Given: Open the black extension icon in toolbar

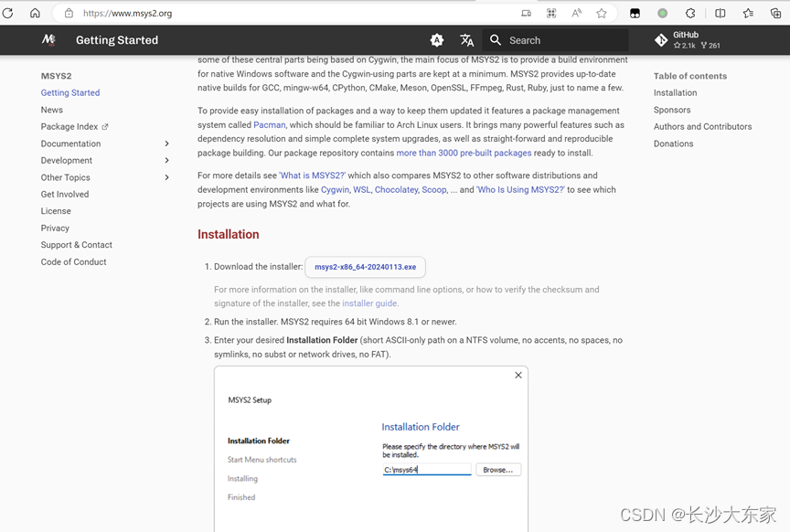Looking at the screenshot, I should (x=635, y=13).
